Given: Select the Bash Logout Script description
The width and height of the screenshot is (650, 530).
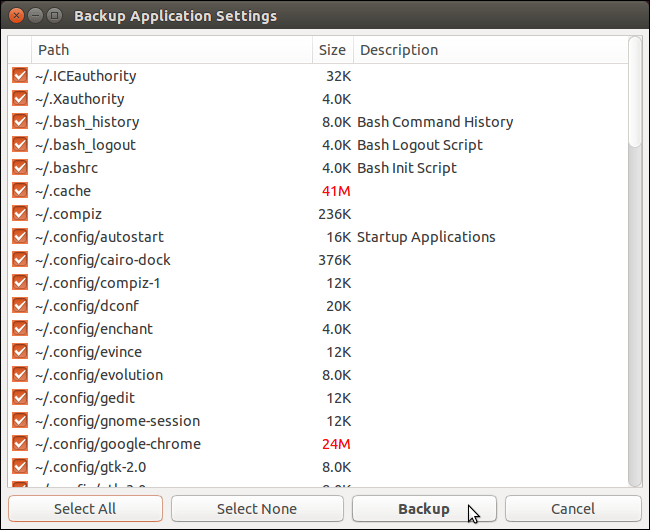Looking at the screenshot, I should click(x=419, y=145).
